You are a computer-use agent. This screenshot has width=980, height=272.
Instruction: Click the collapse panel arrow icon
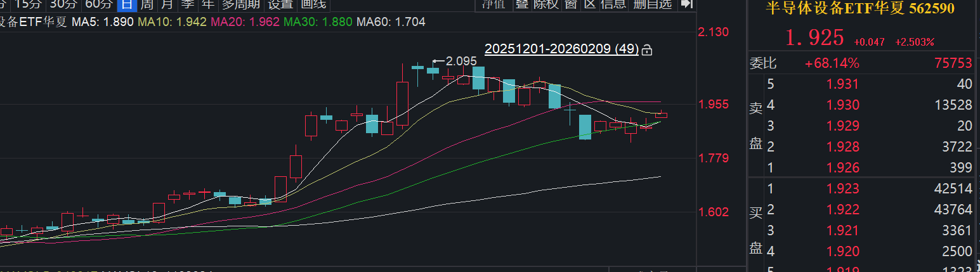click(x=686, y=4)
